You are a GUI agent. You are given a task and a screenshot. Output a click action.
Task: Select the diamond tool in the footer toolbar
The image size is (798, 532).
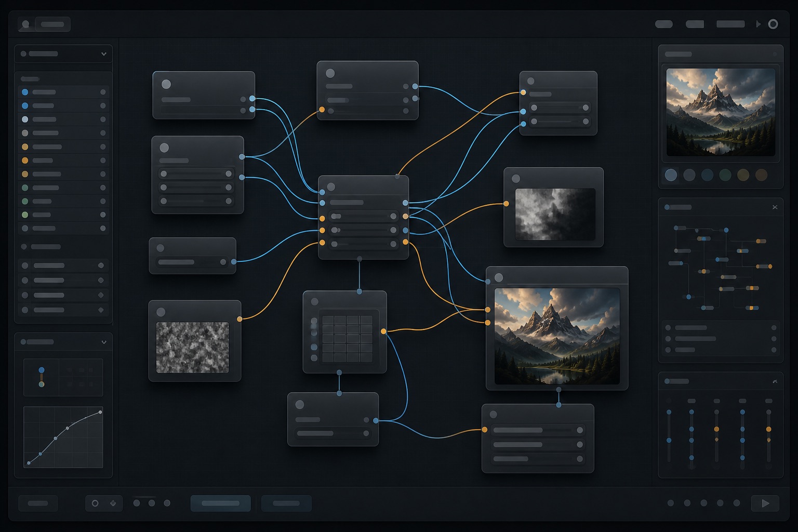coord(113,503)
